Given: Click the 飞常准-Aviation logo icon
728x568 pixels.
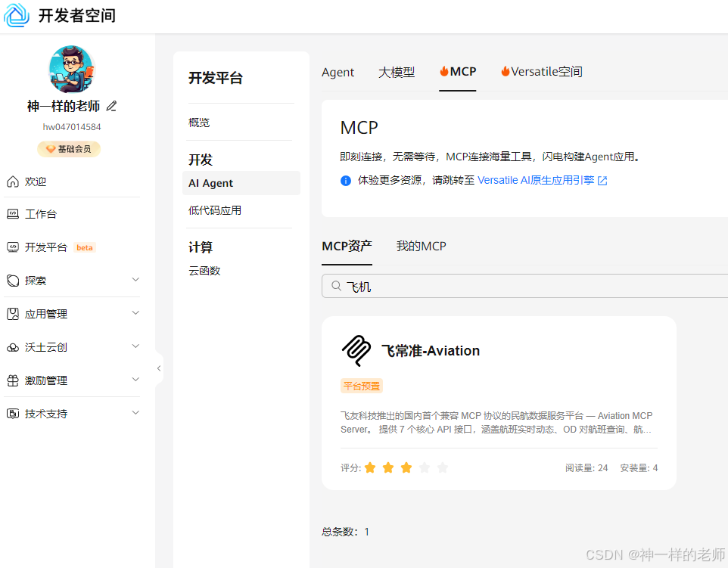Looking at the screenshot, I should coord(356,351).
